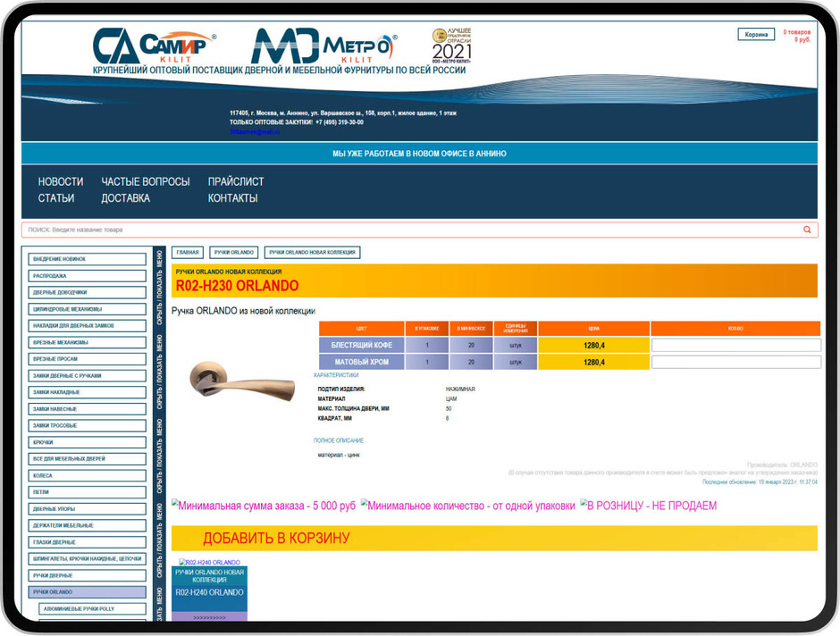Open КРЮЧКИ category
The image size is (840, 636).
87,442
